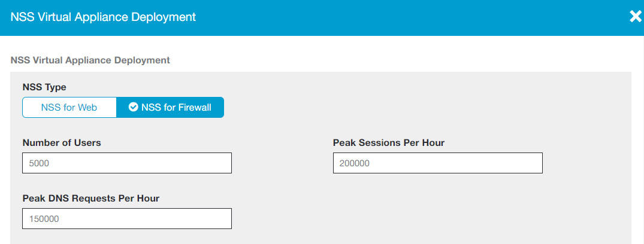Click the gray NSS Virtual Appliance Deployment subheading
Viewport: 644px width, 244px height.
point(90,60)
